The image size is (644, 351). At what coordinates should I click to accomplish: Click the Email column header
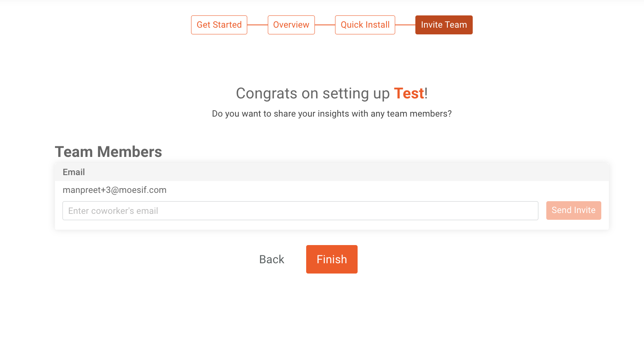tap(74, 172)
